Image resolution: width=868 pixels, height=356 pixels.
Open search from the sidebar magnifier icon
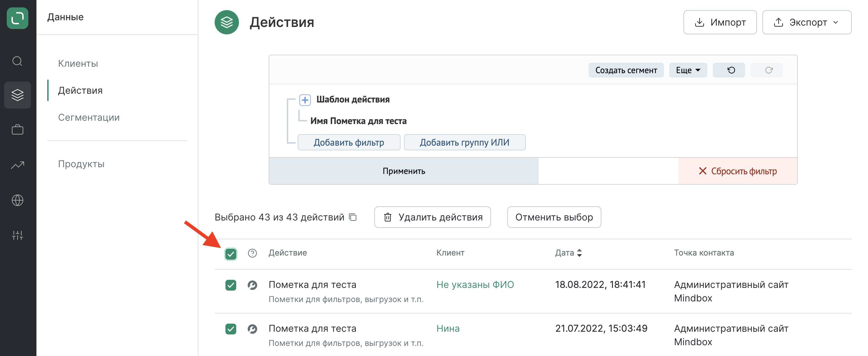coord(18,61)
